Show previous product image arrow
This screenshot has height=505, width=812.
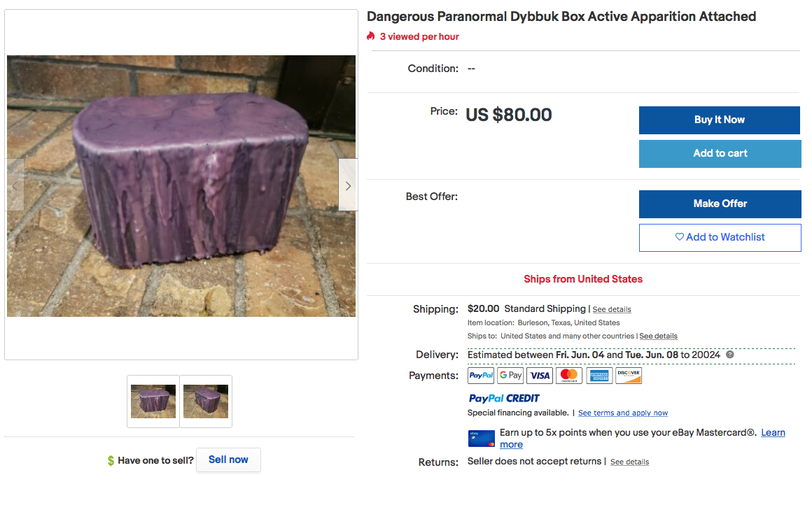coord(15,185)
